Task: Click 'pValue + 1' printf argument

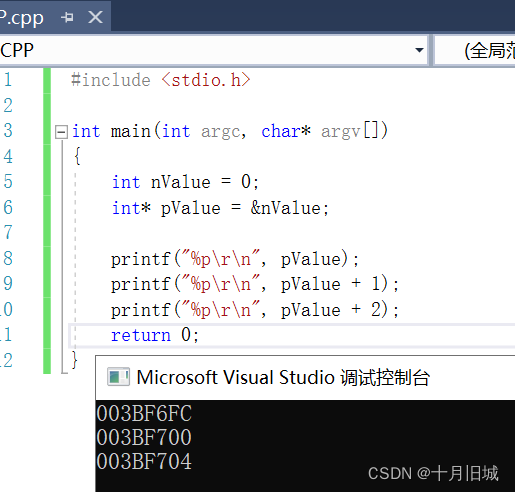Action: 330,284
